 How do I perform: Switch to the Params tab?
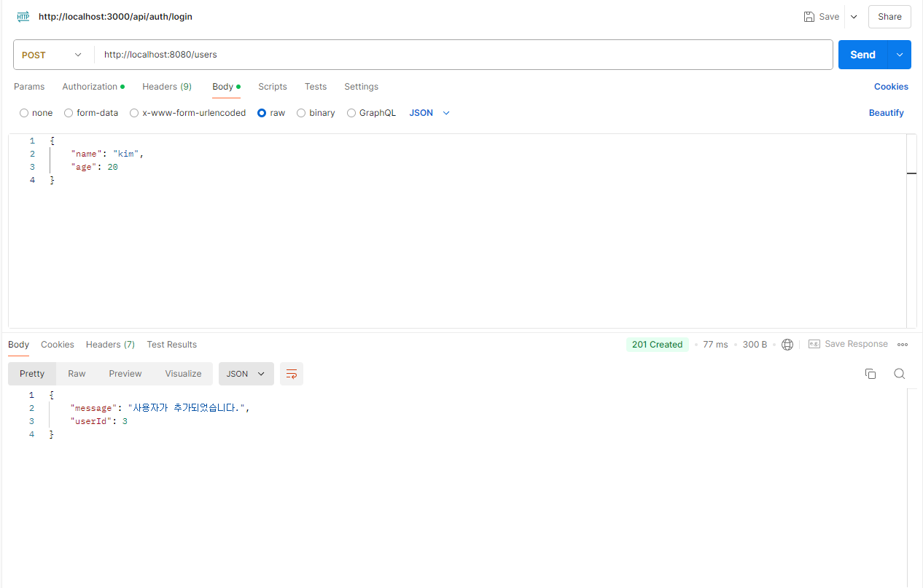(x=29, y=87)
